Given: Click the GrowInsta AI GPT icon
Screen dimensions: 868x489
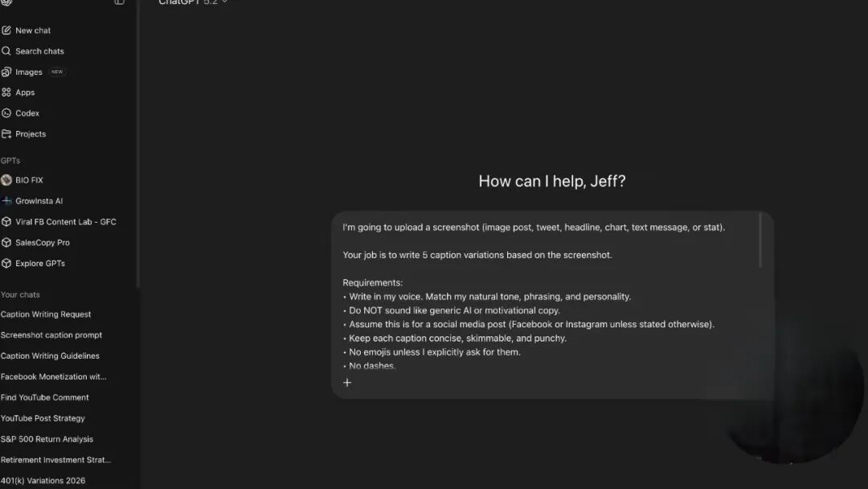Looking at the screenshot, I should 6,201.
